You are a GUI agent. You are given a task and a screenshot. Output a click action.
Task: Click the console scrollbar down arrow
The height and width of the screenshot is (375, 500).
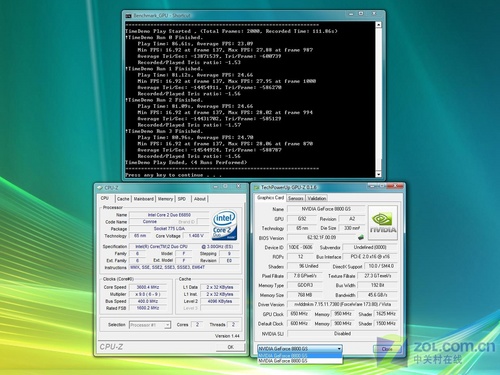coord(378,174)
